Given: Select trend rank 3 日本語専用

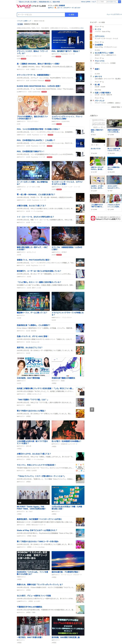Looking at the screenshot, I should 99,45.
